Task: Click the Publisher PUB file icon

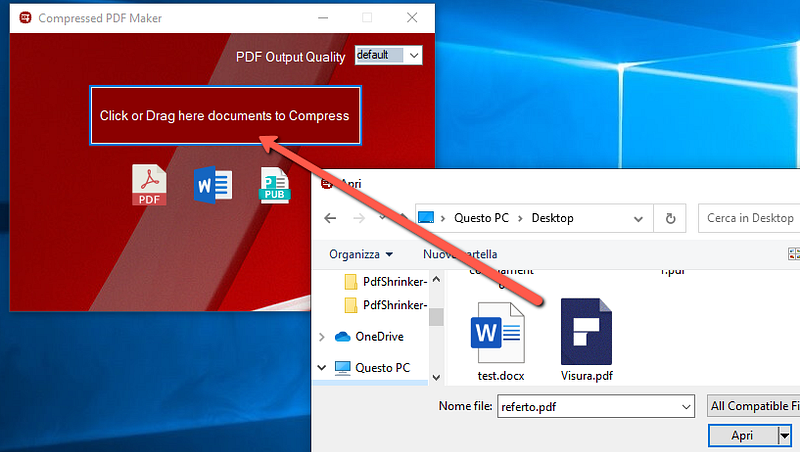Action: tap(275, 185)
